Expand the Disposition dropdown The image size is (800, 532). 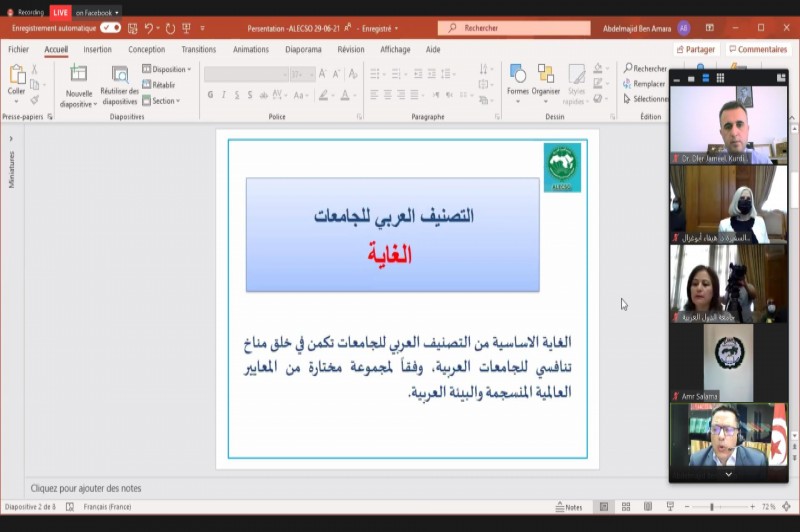tap(165, 69)
